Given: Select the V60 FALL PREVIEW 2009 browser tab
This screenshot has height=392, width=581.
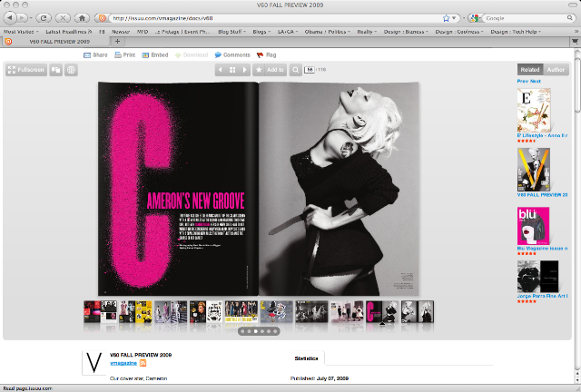Looking at the screenshot, I should tap(55, 42).
